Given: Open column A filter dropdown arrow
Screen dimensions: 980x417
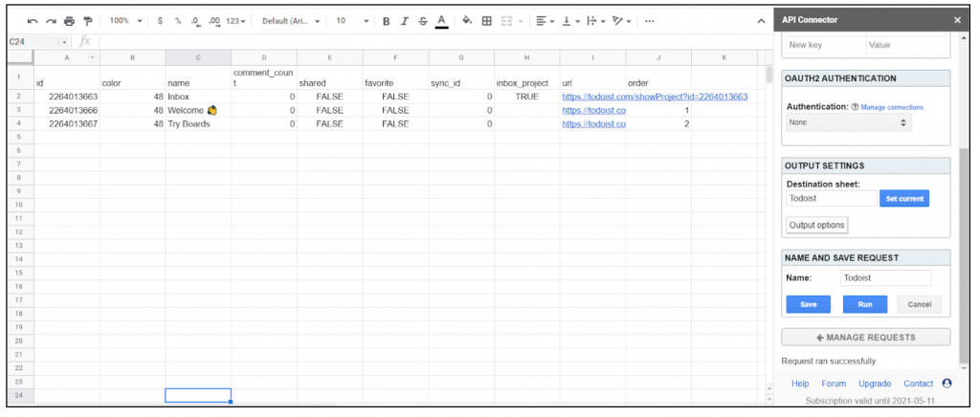Looking at the screenshot, I should coord(93,58).
